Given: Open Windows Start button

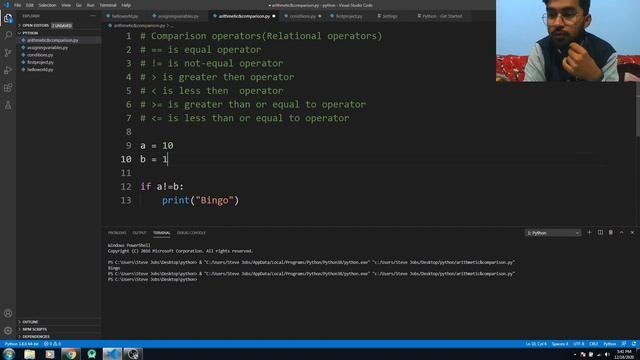Looking at the screenshot, I should point(9,354).
